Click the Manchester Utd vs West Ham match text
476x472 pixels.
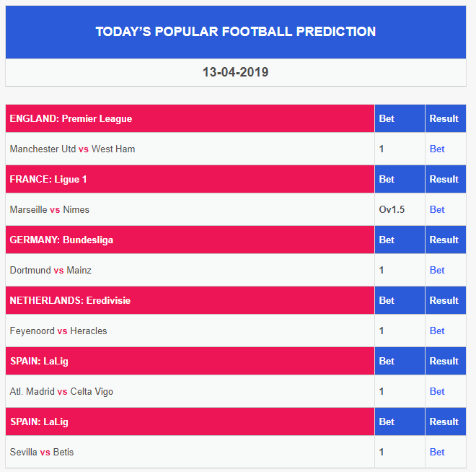tap(72, 149)
